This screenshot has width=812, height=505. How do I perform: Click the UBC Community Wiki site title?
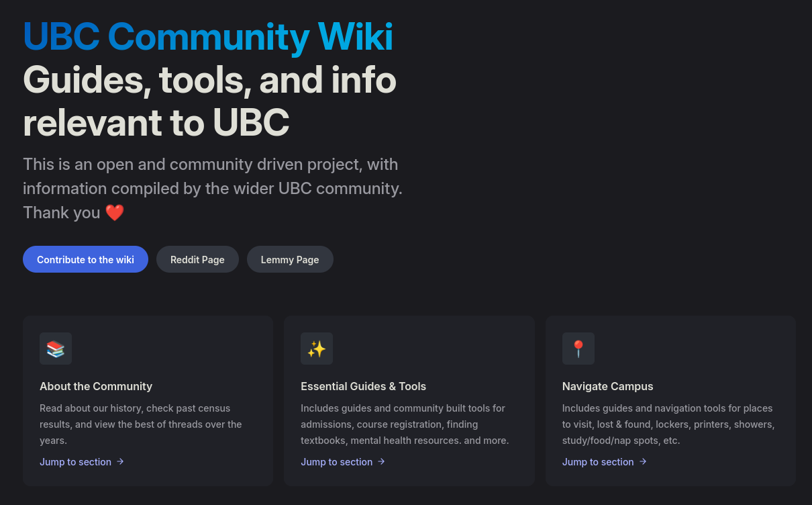click(208, 36)
